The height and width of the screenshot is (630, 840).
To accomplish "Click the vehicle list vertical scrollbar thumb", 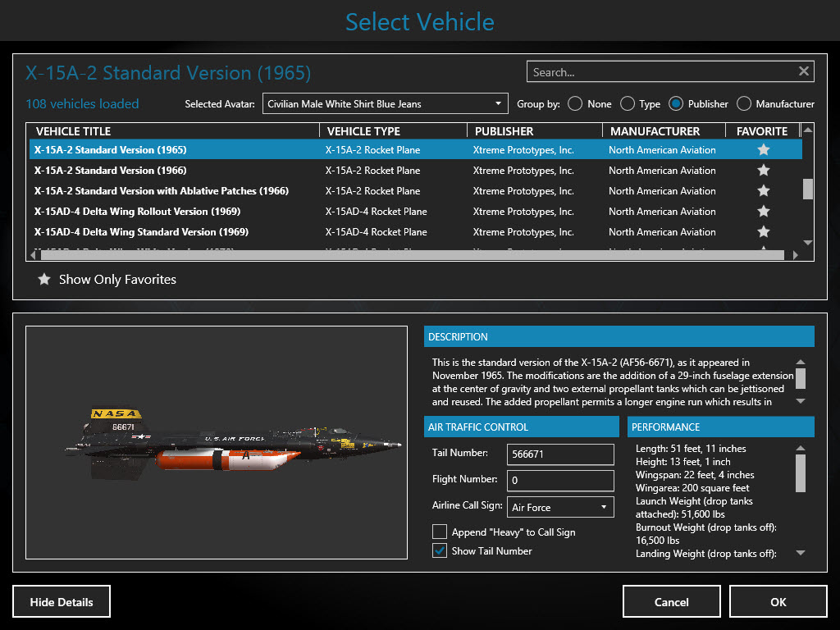I will tap(808, 189).
